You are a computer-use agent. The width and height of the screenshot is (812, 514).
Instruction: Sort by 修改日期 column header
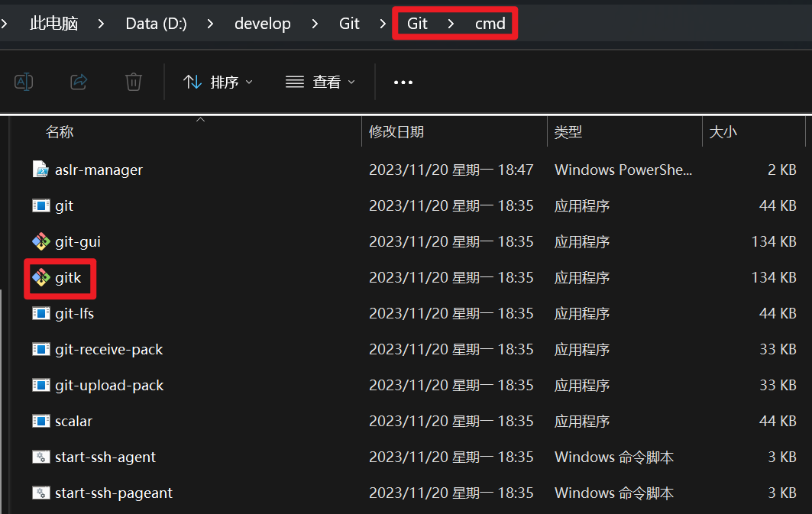tap(396, 132)
